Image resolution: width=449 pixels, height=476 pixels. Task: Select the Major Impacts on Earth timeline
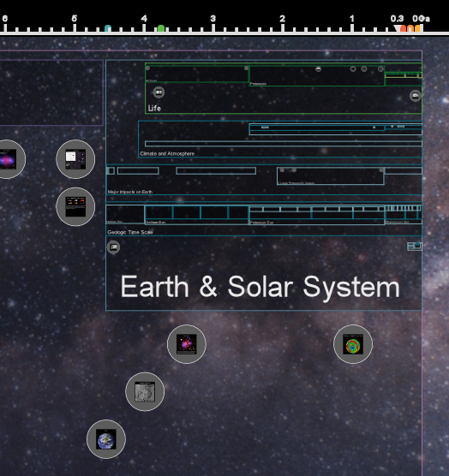(x=264, y=180)
